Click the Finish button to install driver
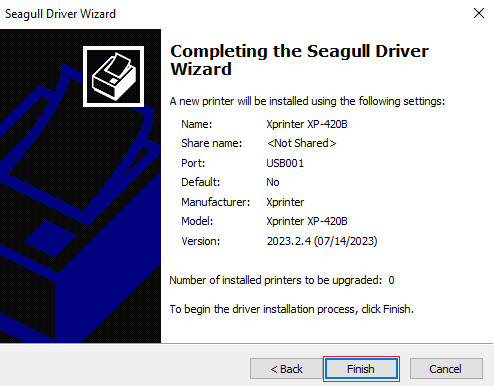The image size is (494, 386). point(361,369)
